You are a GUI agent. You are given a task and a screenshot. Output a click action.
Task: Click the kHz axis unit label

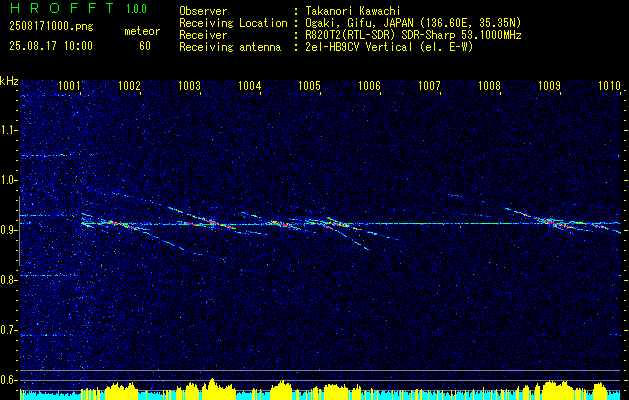(9, 81)
